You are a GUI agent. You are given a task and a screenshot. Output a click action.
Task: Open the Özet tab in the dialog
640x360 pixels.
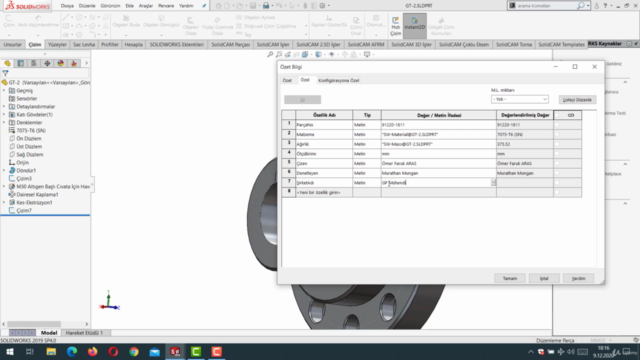tap(287, 80)
